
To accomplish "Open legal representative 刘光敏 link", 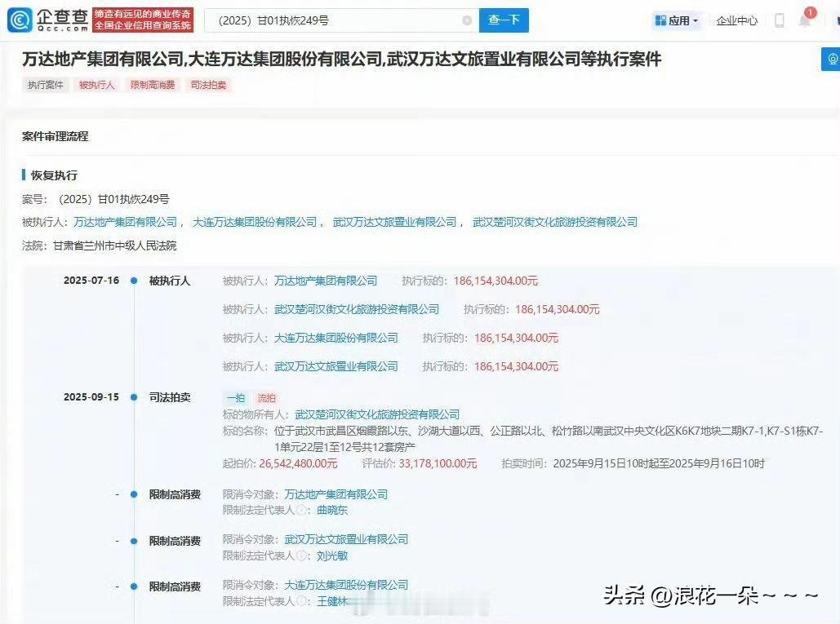I will pyautogui.click(x=332, y=556).
